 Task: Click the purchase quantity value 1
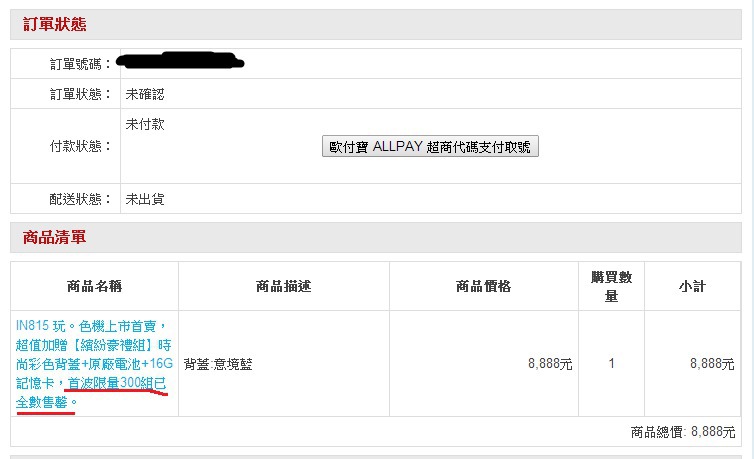(610, 365)
